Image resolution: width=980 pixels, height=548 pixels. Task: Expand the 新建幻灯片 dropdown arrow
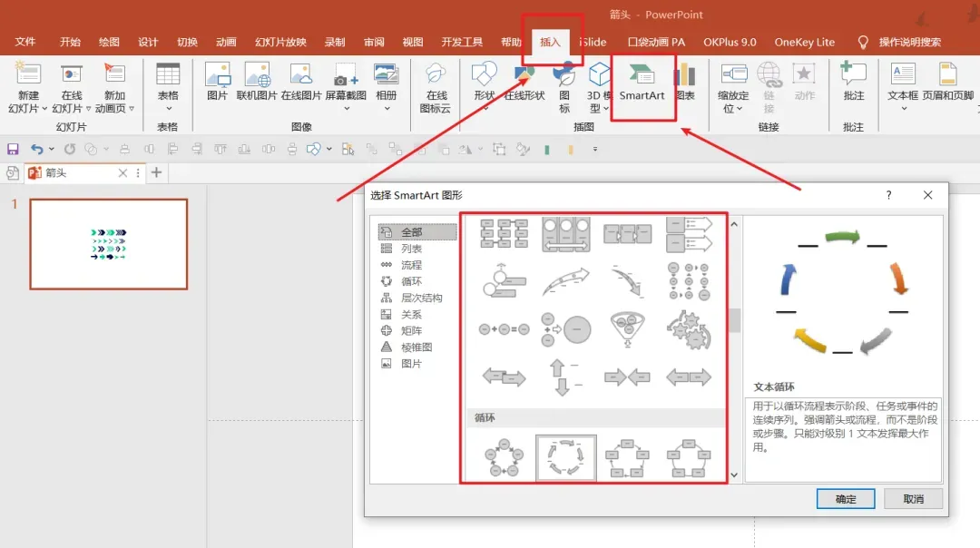[x=44, y=109]
